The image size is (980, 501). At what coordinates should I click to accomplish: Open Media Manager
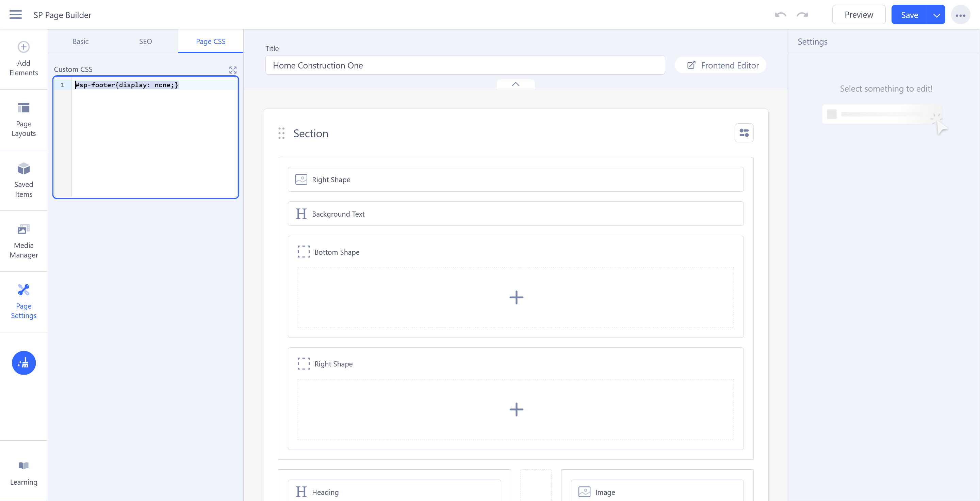[x=23, y=241]
